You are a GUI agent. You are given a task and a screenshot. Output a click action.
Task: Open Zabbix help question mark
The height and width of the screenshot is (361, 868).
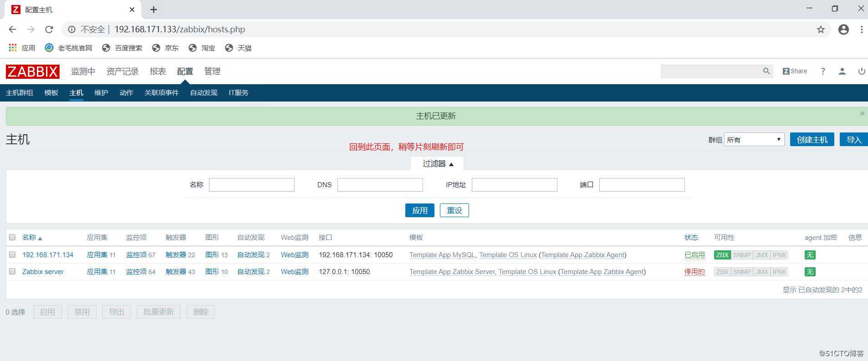click(x=822, y=71)
